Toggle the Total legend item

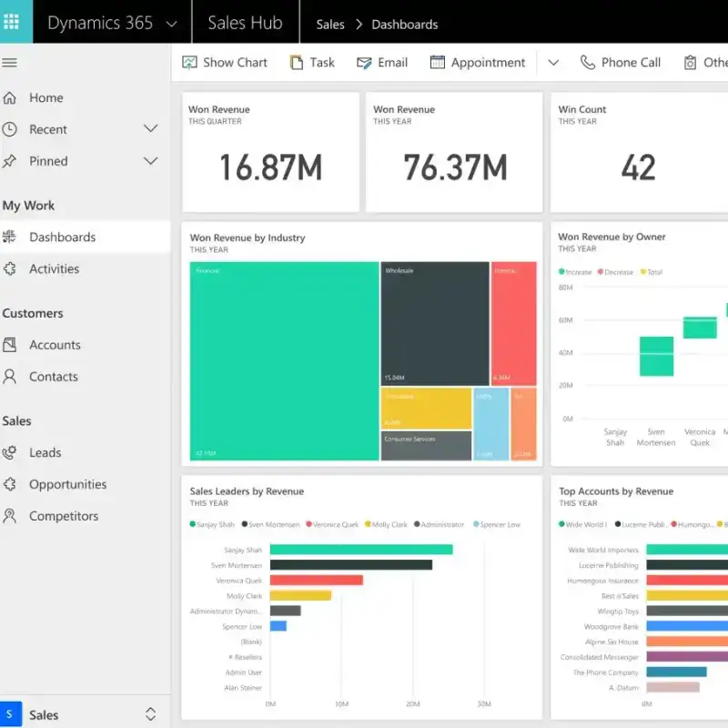tap(652, 272)
